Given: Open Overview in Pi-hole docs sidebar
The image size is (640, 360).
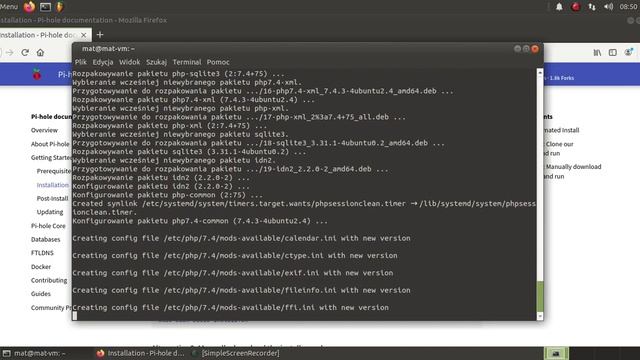Looking at the screenshot, I should tap(44, 130).
